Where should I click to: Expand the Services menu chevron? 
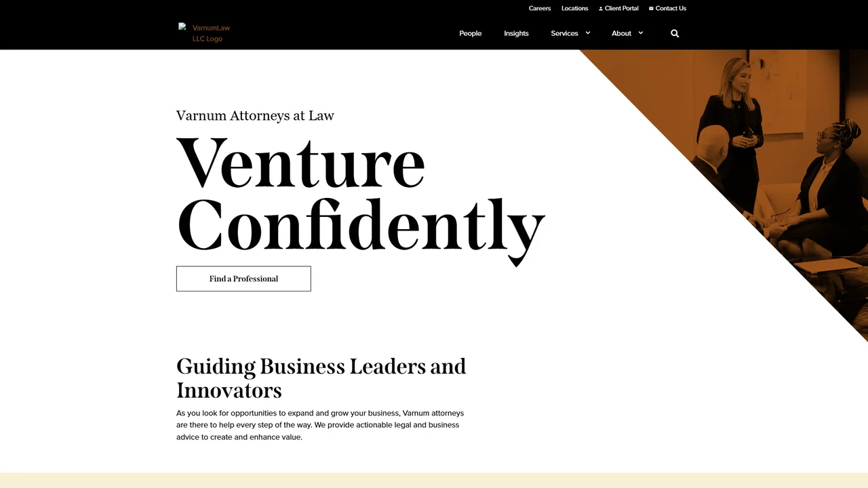(x=588, y=33)
